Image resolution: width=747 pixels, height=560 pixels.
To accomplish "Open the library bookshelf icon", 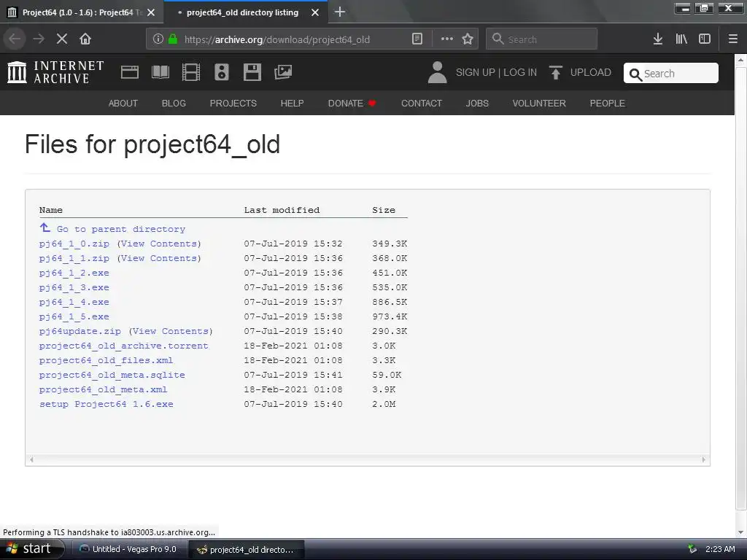I will tap(681, 39).
